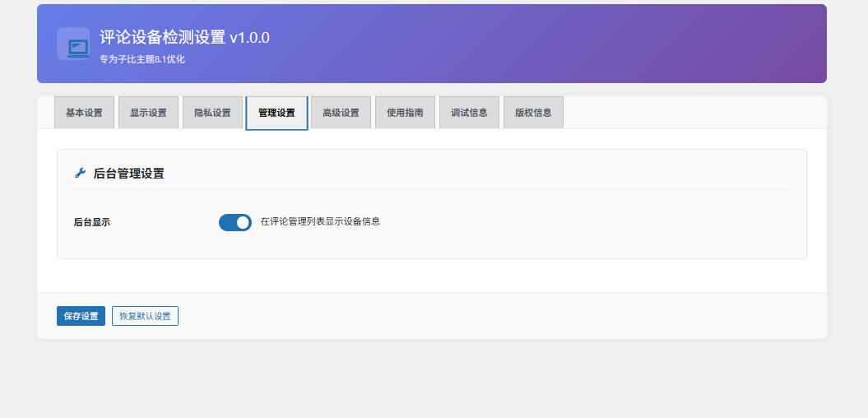Switch to the 调试信息 tab

pyautogui.click(x=469, y=113)
